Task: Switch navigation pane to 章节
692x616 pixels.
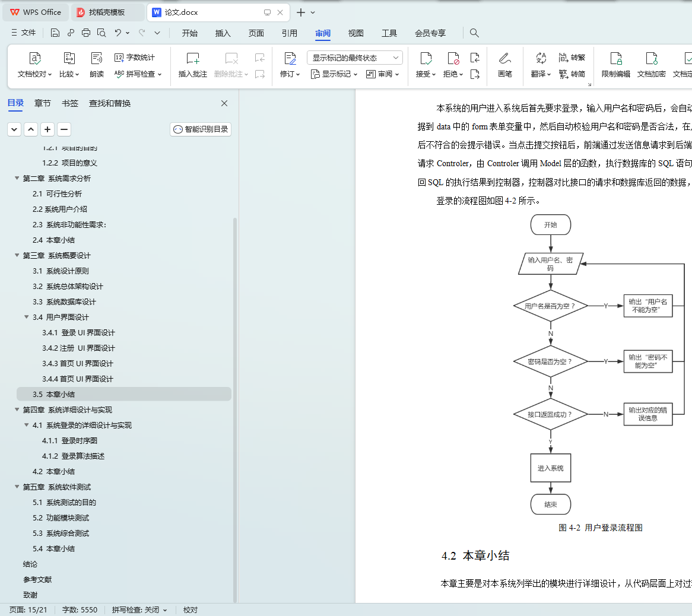Action: point(42,103)
